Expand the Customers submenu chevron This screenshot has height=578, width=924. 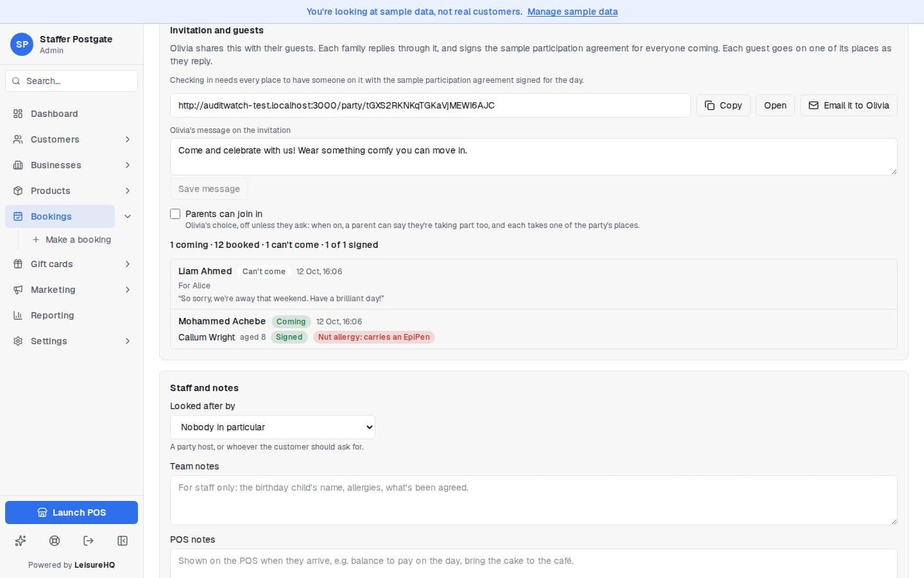pyautogui.click(x=128, y=139)
